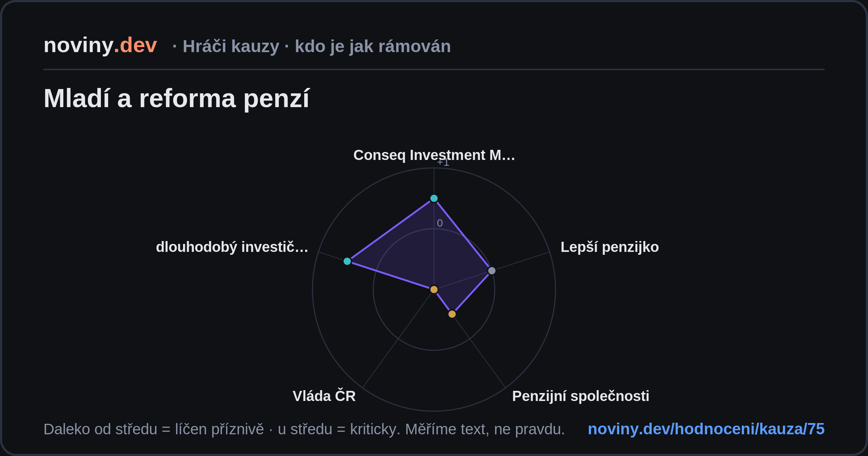The width and height of the screenshot is (868, 456).
Task: Click the Penzijní společnosti axis label
Action: click(581, 396)
